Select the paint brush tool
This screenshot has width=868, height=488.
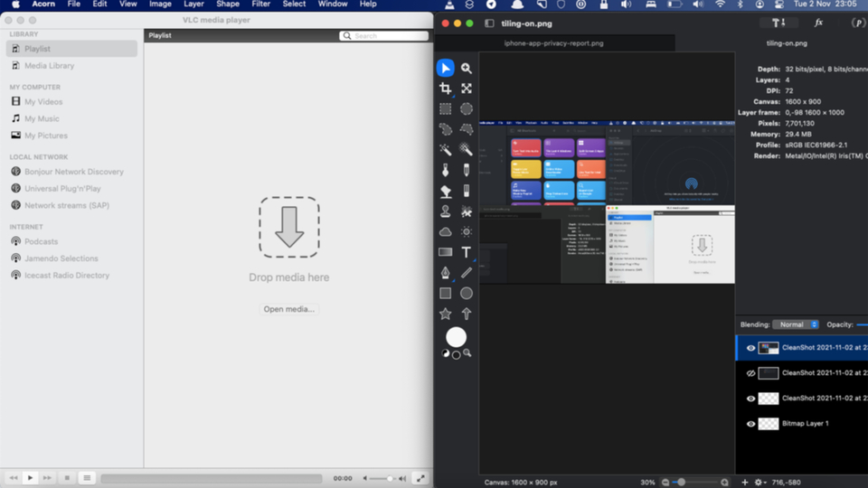tap(446, 171)
